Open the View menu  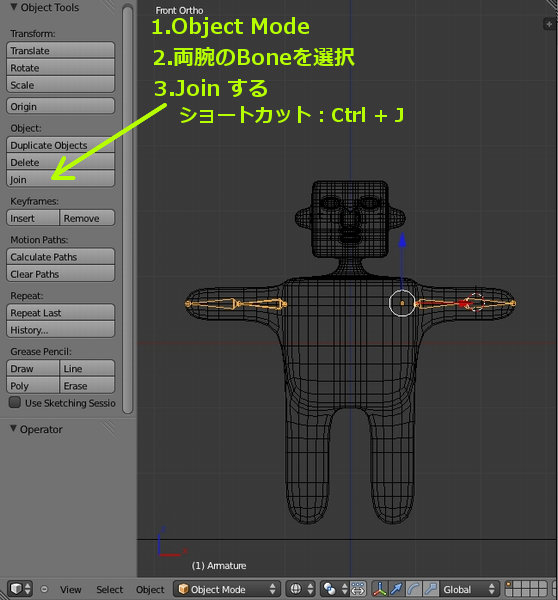point(70,589)
